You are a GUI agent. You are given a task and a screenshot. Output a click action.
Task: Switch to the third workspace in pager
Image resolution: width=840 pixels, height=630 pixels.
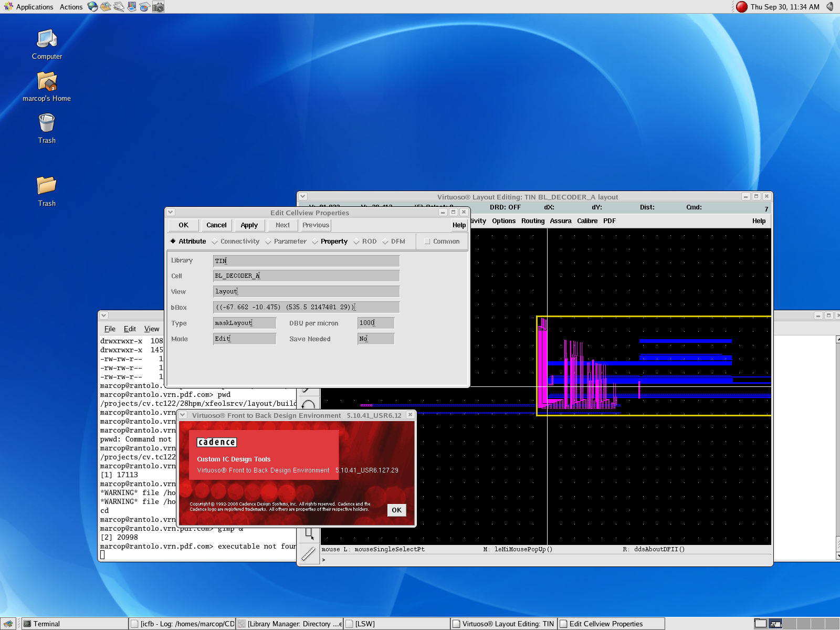click(791, 624)
